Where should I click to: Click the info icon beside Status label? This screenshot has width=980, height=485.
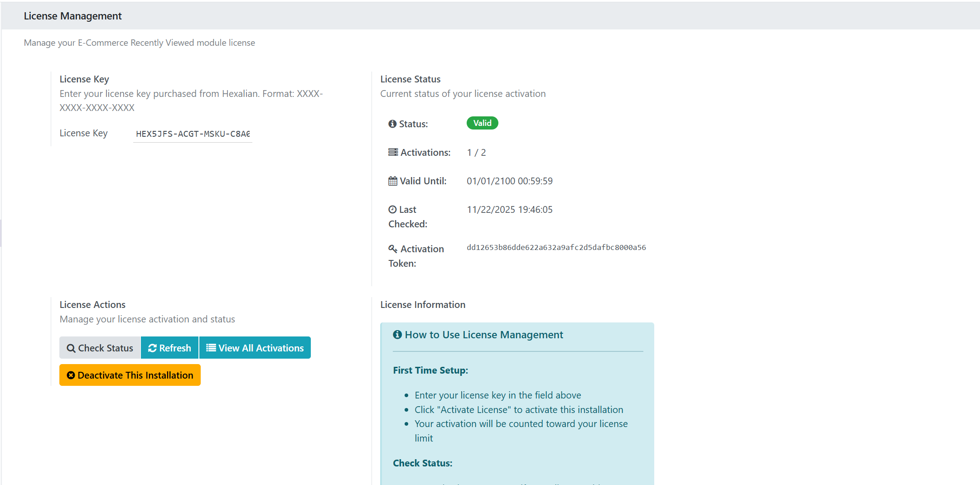[x=392, y=124]
